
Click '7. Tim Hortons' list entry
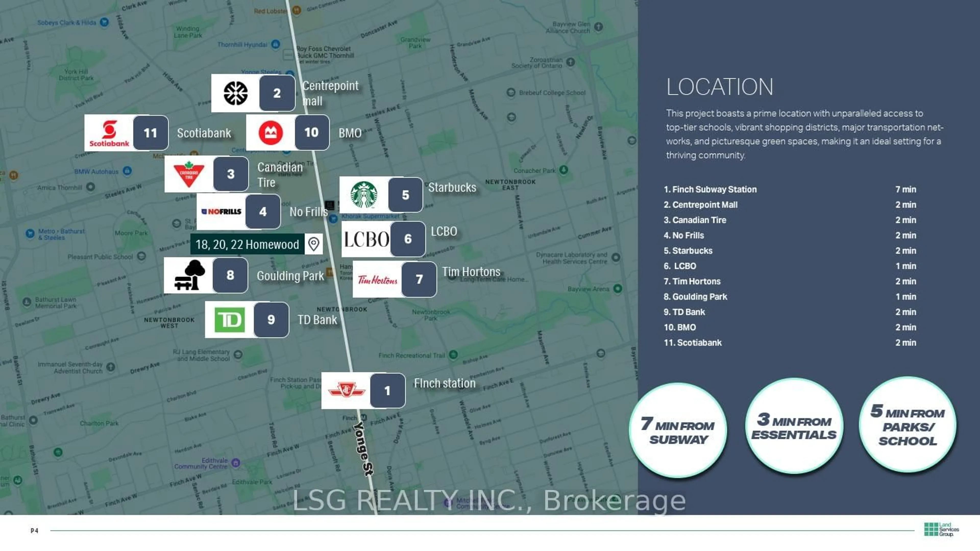click(x=692, y=281)
